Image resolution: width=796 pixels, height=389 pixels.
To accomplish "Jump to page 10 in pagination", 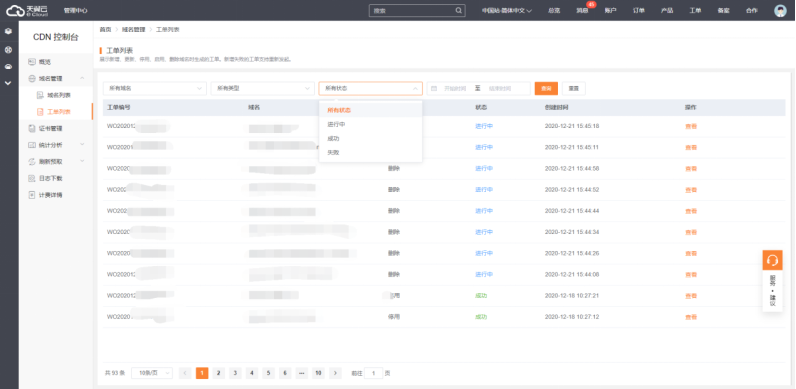I will (x=318, y=373).
